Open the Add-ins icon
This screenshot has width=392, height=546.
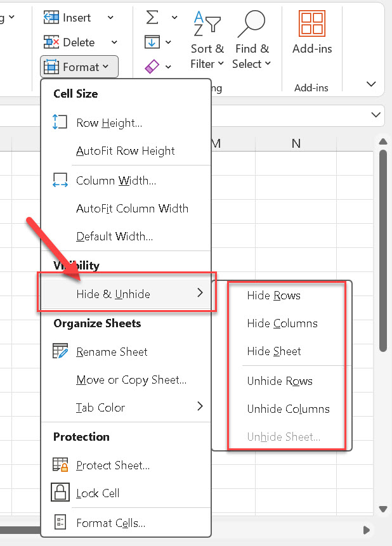click(312, 23)
